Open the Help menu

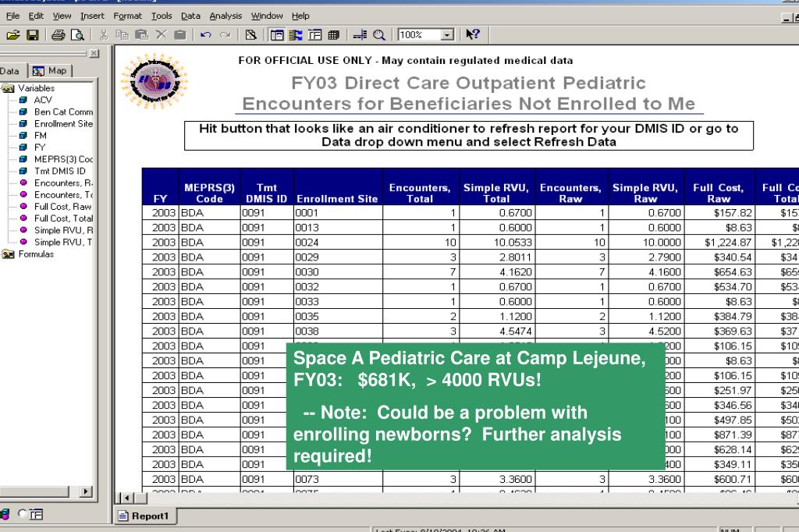tap(300, 16)
